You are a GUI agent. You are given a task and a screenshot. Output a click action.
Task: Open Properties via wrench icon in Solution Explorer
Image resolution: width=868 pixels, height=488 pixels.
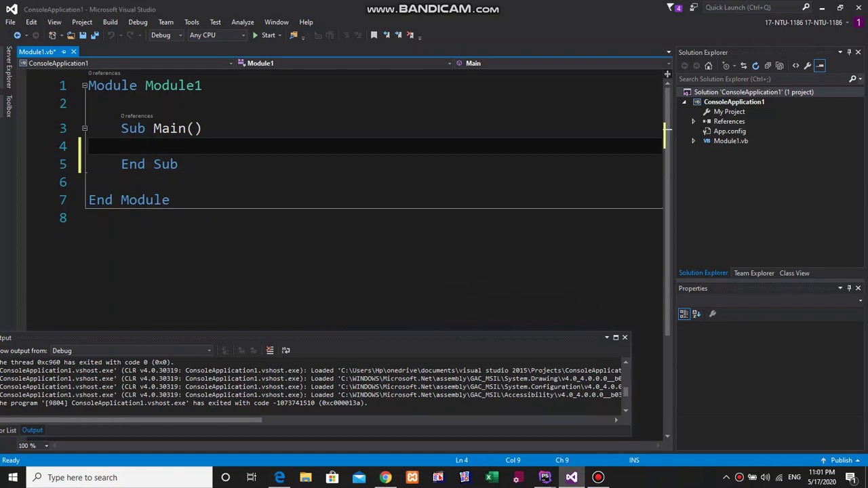(x=808, y=66)
